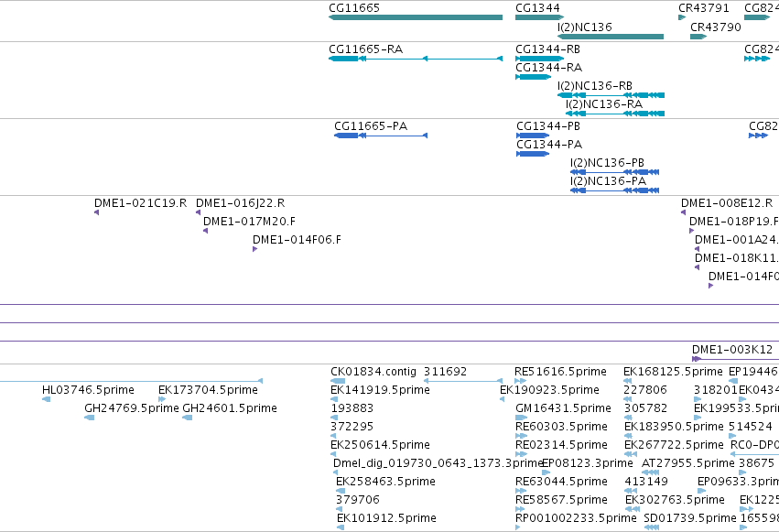Viewport: 779px width, 532px height.
Task: Select the GH24769.5prime EST arrow
Action: point(90,418)
